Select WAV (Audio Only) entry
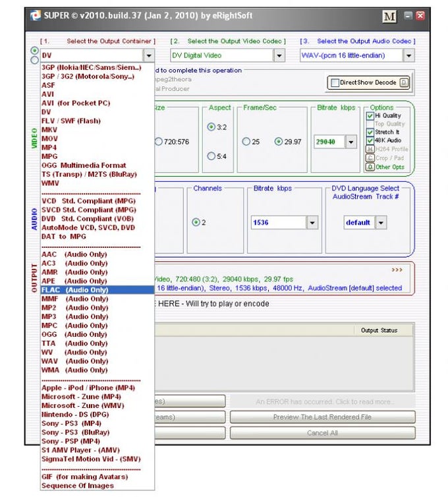Image resolution: width=448 pixels, height=497 pixels. click(98, 361)
